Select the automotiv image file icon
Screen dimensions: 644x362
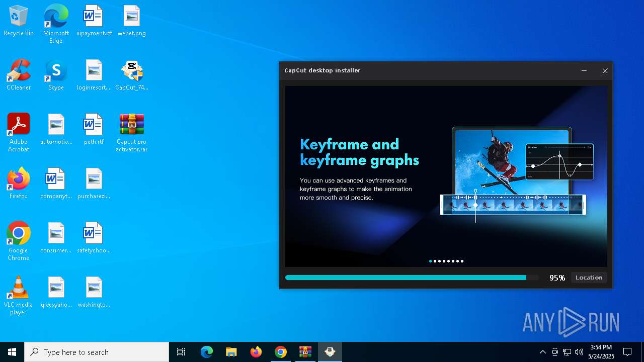56,129
